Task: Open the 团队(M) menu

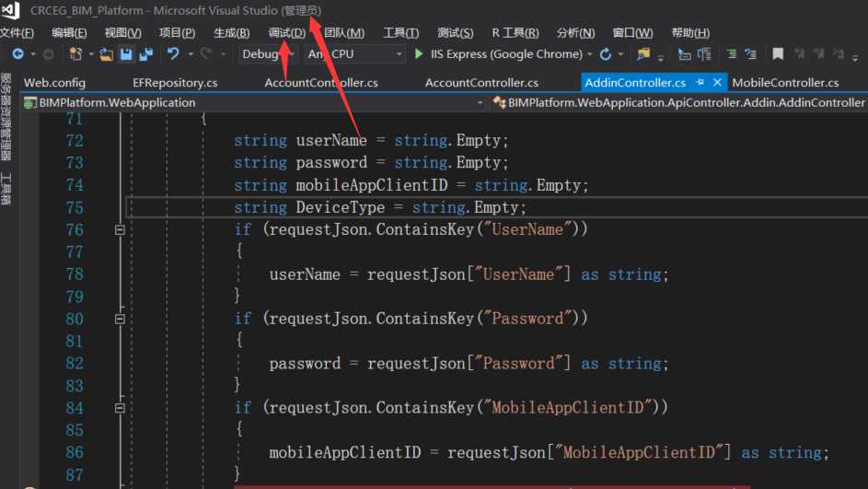Action: click(344, 32)
